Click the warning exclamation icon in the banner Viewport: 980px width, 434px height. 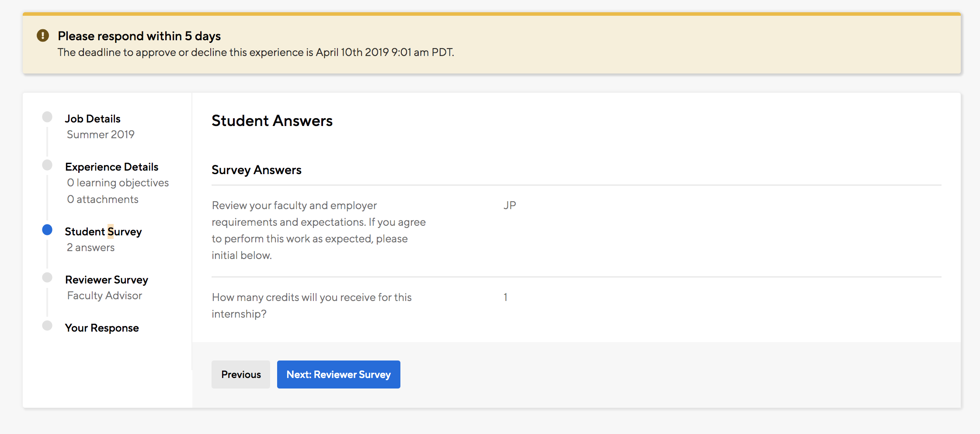coord(43,35)
